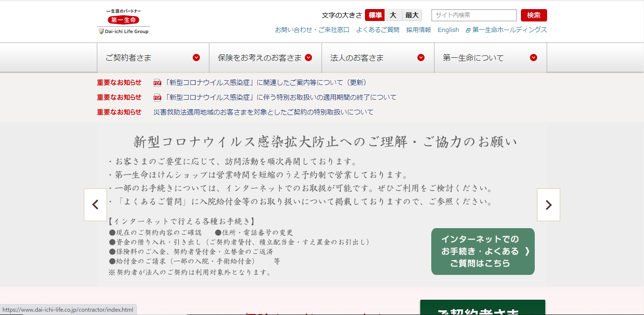The width and height of the screenshot is (644, 315).
Task: Click the carousel heading 新型コロナウイルス感染拡大防止へのご理解
Action: pyautogui.click(x=325, y=142)
